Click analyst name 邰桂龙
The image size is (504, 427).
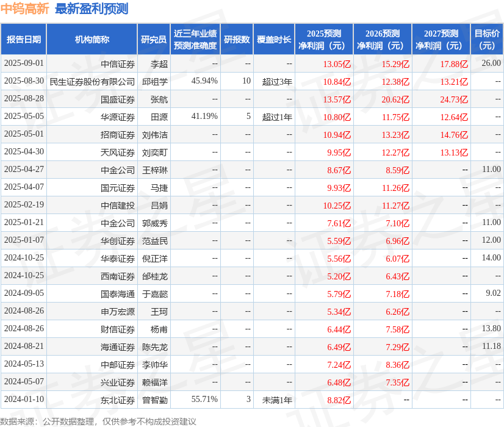point(155,276)
